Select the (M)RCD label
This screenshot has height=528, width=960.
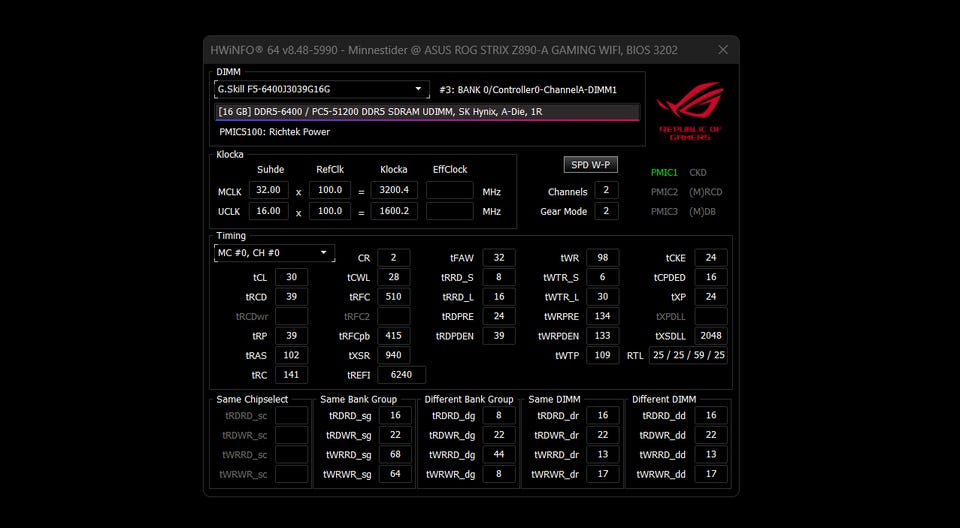(x=705, y=192)
